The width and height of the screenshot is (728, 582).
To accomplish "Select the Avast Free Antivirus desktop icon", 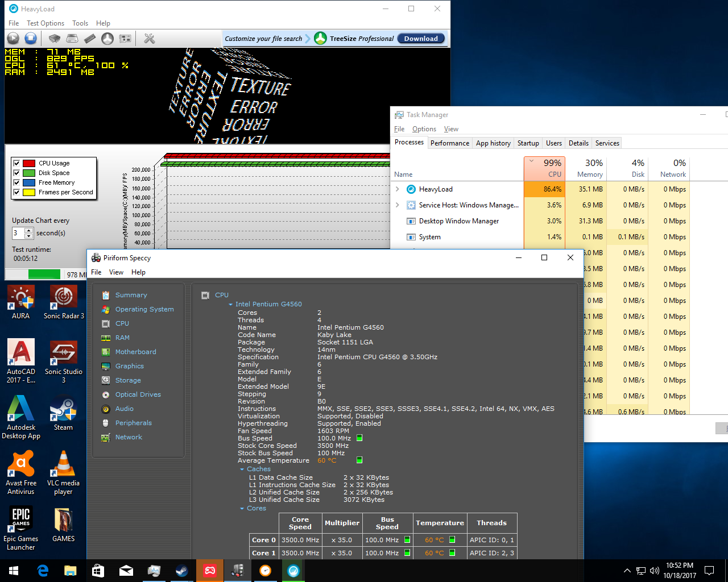I will click(x=21, y=473).
